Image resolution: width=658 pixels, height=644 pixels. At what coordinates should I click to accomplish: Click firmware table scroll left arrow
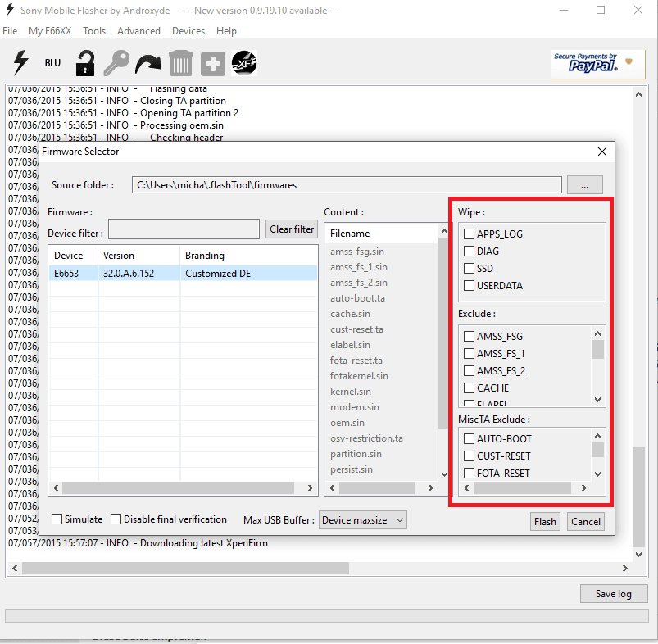56,488
